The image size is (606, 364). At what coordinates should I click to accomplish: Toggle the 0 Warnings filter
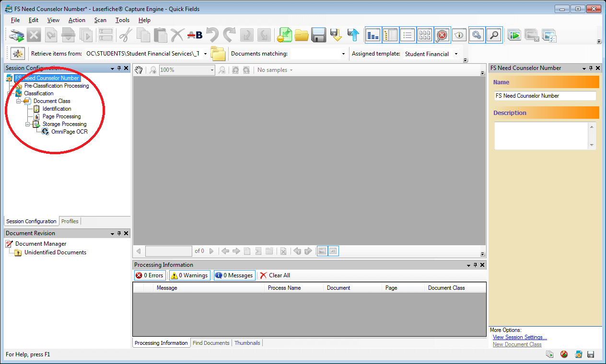(190, 275)
